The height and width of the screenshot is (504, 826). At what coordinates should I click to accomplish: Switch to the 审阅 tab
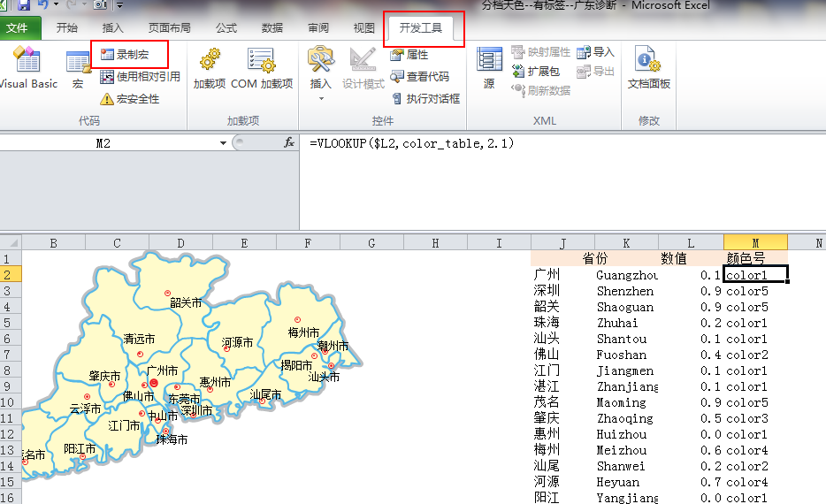click(x=318, y=28)
